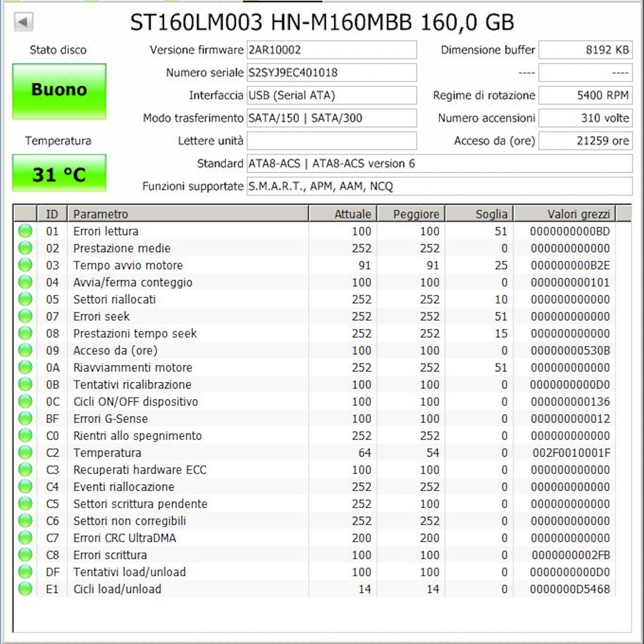Click the green status icon for Prestazione medie
The width and height of the screenshot is (644, 644).
(x=25, y=248)
